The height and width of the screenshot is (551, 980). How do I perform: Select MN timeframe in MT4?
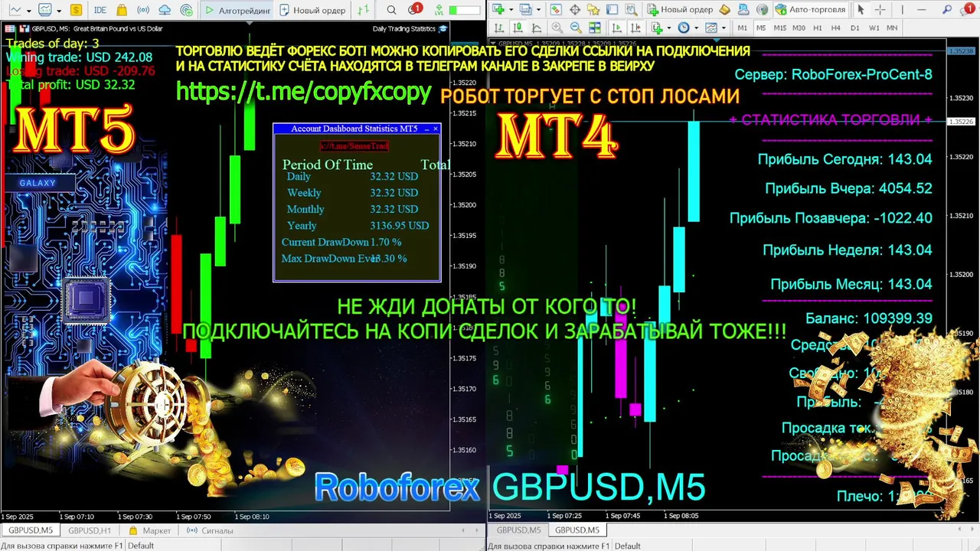tap(892, 28)
